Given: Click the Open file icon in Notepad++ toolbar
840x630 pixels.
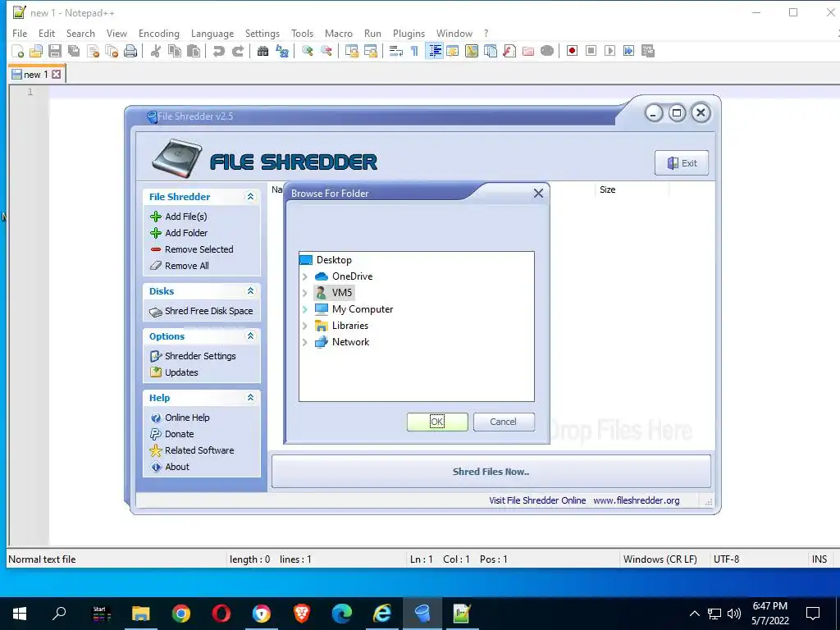Looking at the screenshot, I should coord(36,51).
